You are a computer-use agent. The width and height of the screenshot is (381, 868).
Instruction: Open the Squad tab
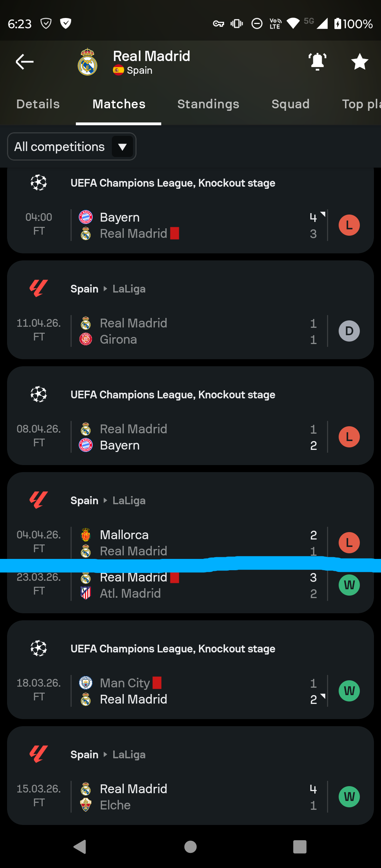pos(291,104)
